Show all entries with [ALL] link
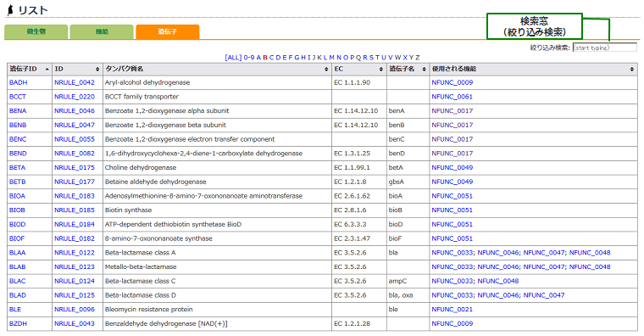 click(233, 58)
